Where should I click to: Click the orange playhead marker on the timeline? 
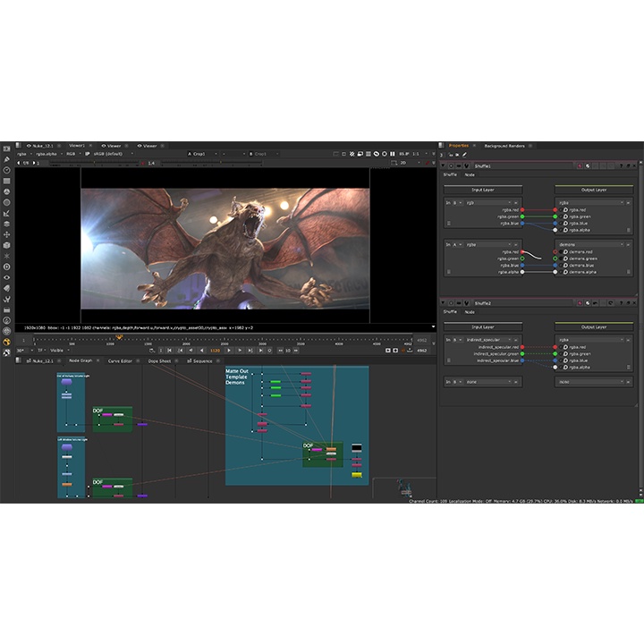pos(119,337)
